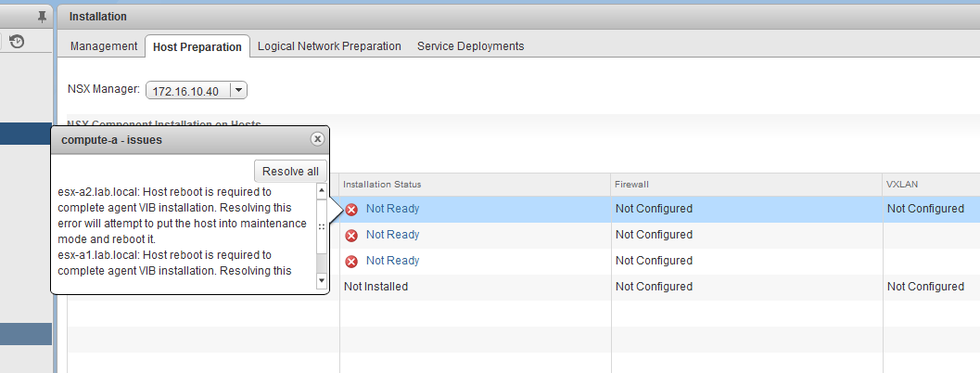Click scroll-up arrow in issues popup
980x373 pixels.
coord(322,190)
